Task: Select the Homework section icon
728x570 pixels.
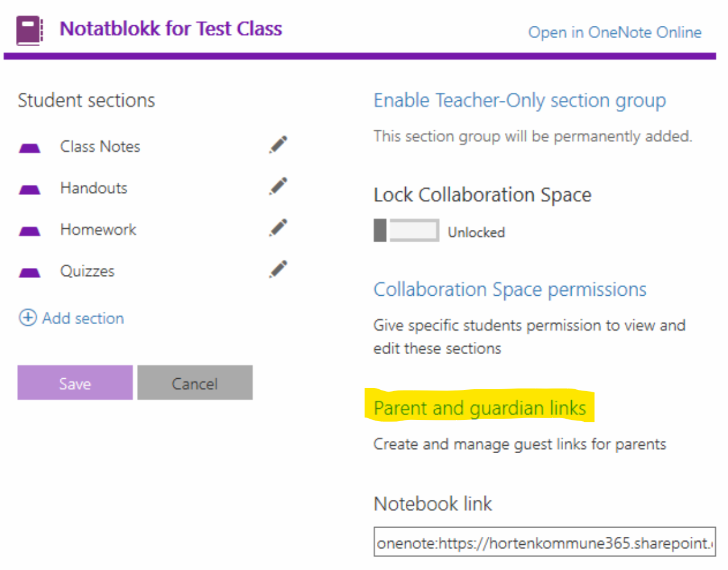Action: 30,229
